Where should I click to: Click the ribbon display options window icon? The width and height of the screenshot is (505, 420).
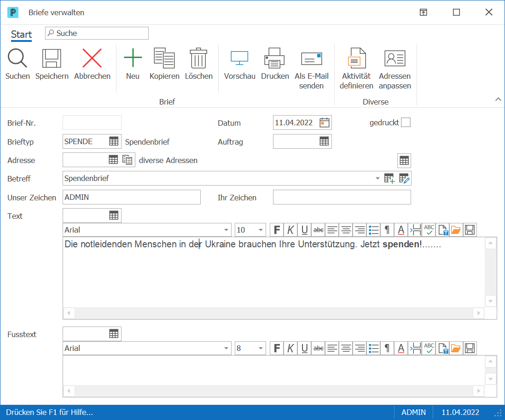pyautogui.click(x=424, y=12)
